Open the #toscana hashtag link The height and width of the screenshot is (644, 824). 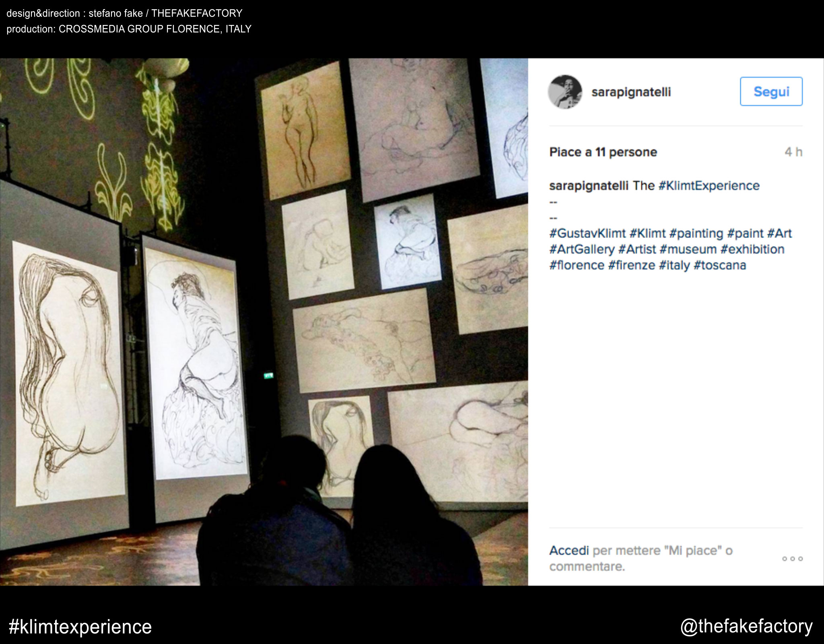coord(720,265)
